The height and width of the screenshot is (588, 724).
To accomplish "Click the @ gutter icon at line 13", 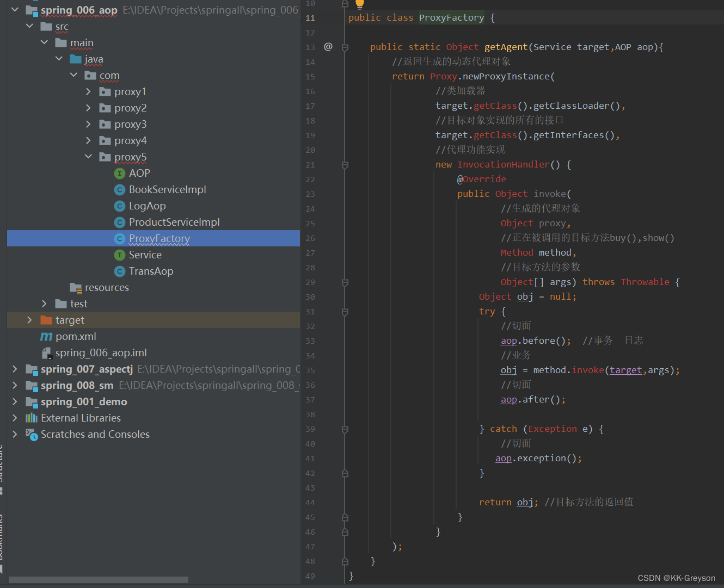I will click(328, 47).
